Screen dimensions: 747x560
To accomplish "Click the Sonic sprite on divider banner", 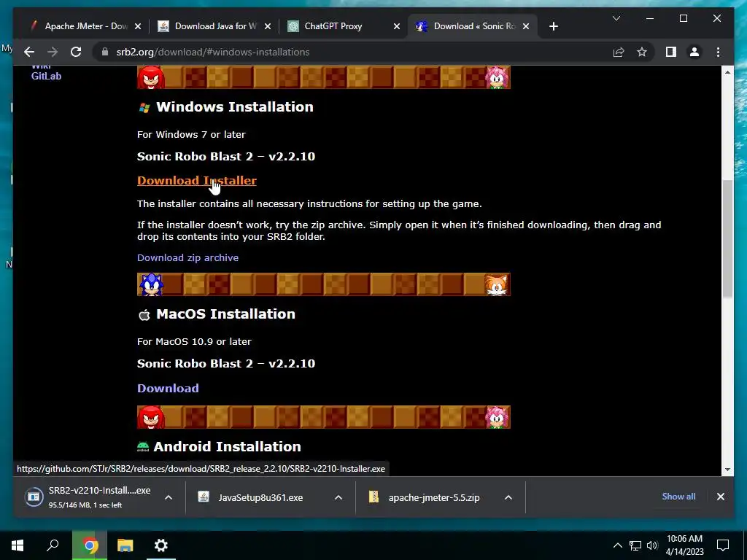I will tap(151, 284).
